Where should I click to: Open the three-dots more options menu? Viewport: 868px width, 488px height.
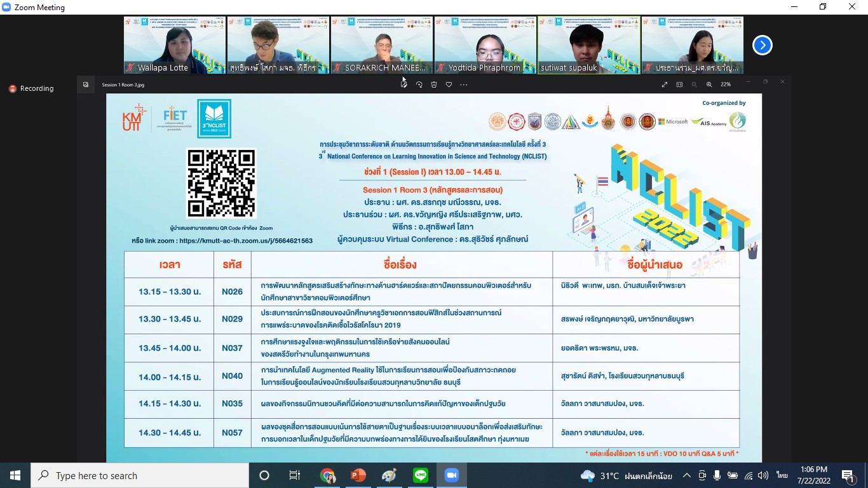[464, 85]
